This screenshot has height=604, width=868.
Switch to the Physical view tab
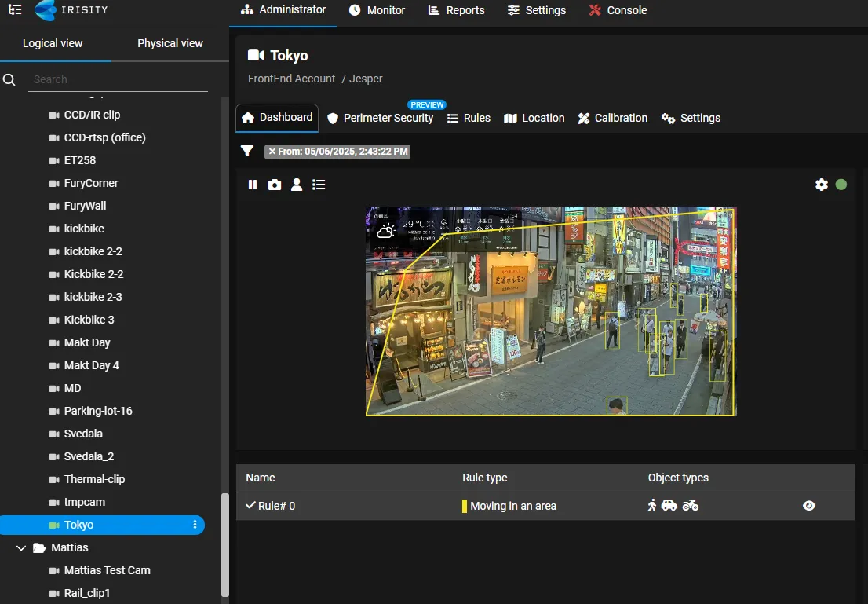pos(170,43)
